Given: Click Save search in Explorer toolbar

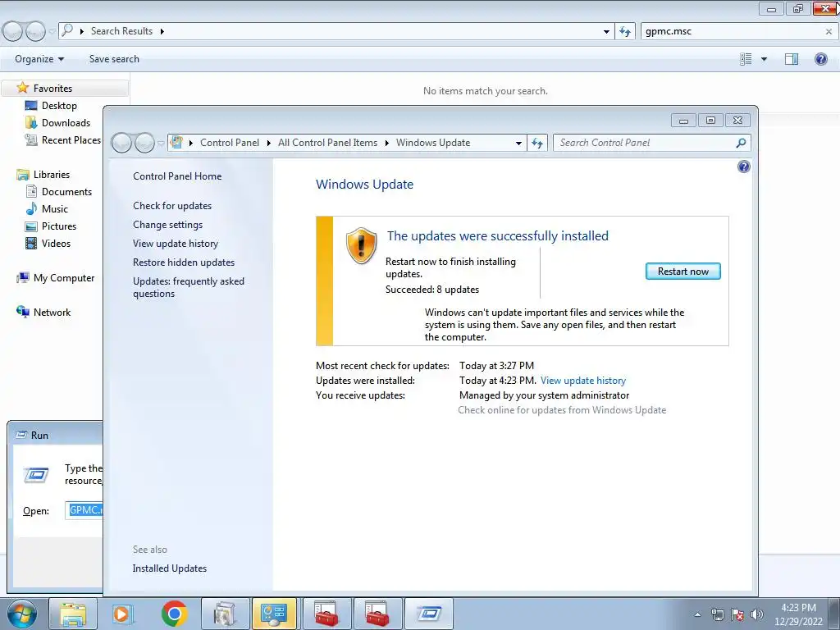Looking at the screenshot, I should click(x=114, y=59).
